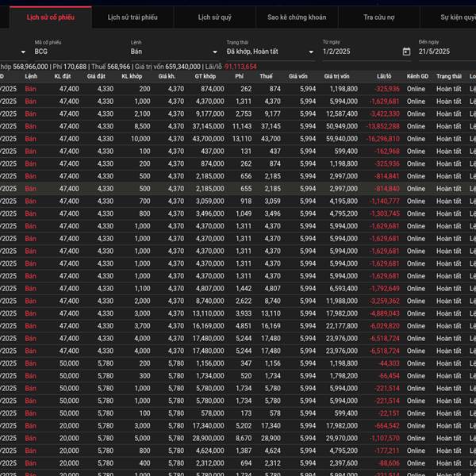Open the Lịch sử quỹ tab
The width and height of the screenshot is (476, 476).
215,17
